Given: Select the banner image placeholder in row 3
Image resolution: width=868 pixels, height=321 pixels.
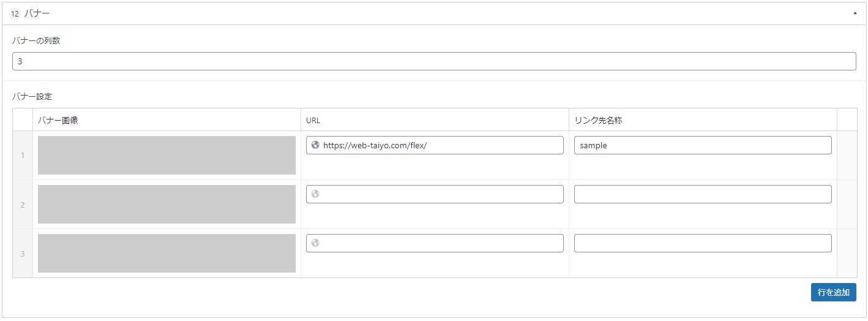Looking at the screenshot, I should tap(166, 254).
